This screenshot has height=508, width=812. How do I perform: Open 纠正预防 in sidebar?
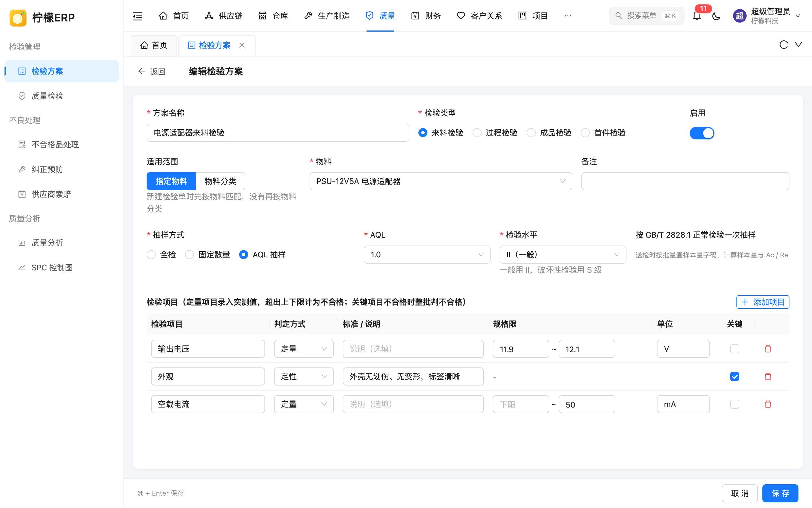click(62, 169)
